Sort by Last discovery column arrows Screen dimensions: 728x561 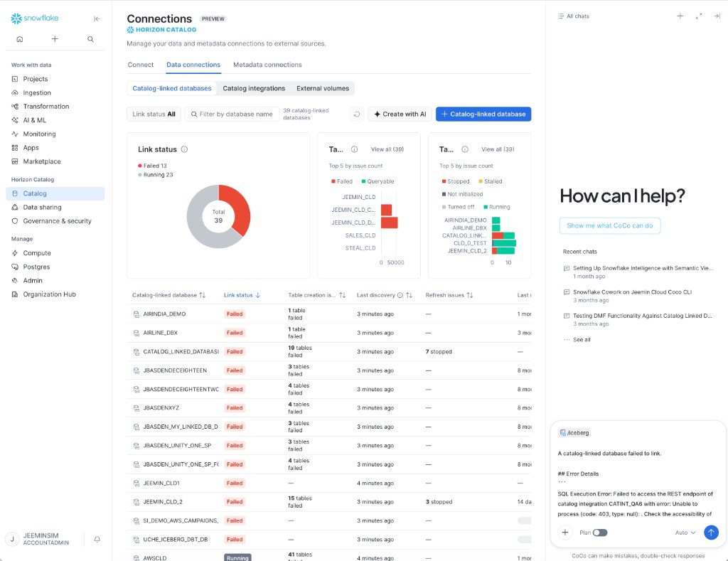click(409, 295)
